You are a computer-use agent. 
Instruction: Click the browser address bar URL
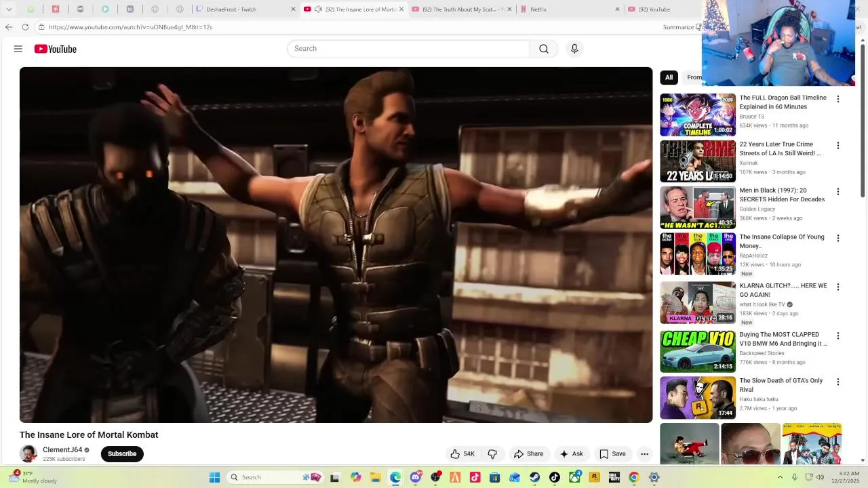tap(130, 27)
